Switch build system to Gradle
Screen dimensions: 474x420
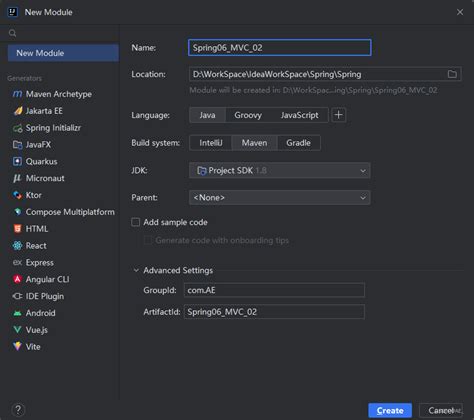click(298, 143)
